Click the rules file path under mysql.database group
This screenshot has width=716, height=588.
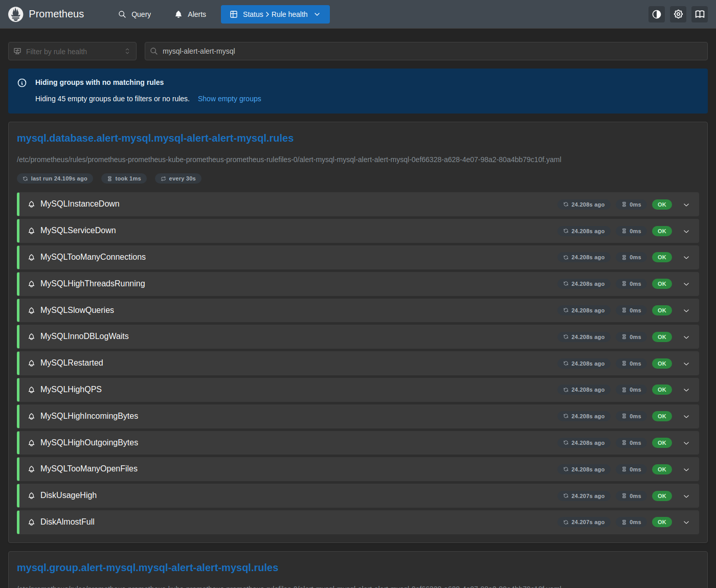click(x=289, y=160)
